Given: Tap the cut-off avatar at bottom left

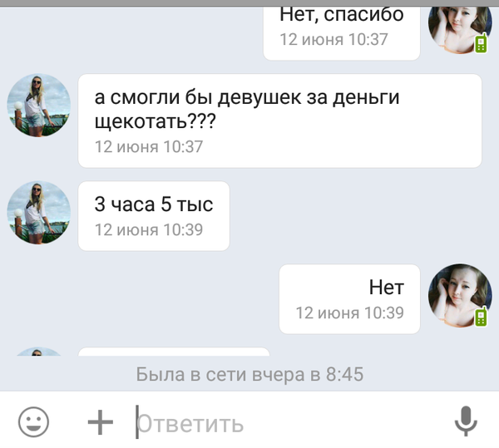Looking at the screenshot, I should pos(38,352).
